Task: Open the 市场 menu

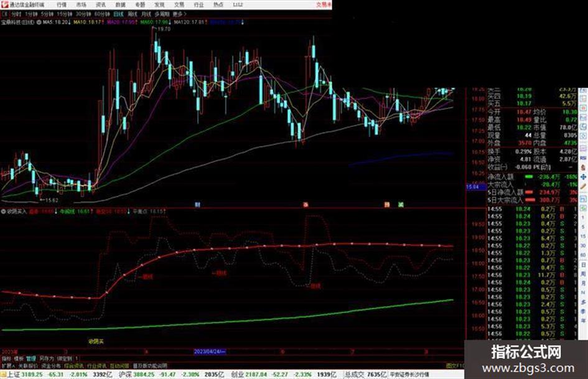Action: coord(81,4)
